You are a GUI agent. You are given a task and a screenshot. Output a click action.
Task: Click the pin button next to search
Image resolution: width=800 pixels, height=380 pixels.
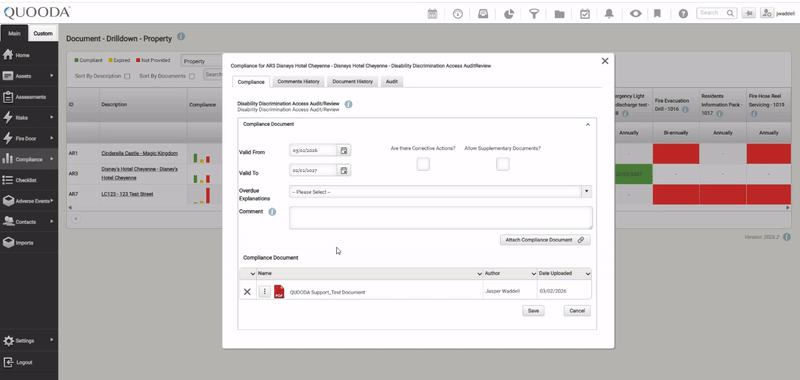click(749, 13)
